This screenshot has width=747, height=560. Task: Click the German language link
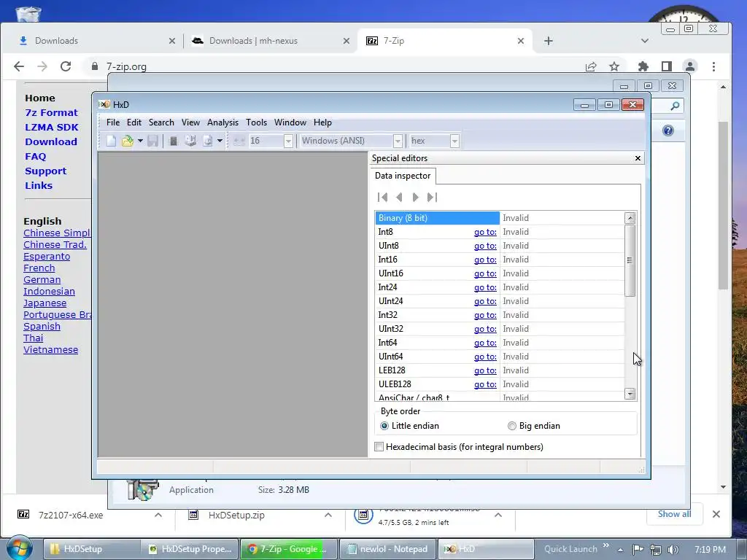click(x=42, y=279)
